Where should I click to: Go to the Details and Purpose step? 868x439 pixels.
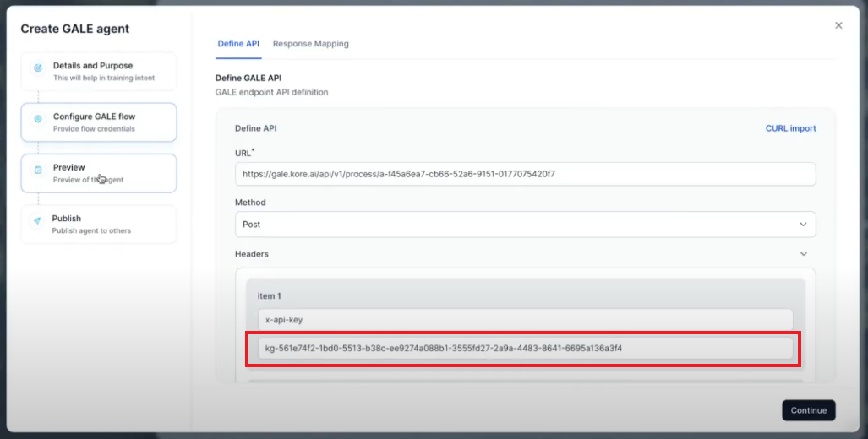click(x=99, y=71)
